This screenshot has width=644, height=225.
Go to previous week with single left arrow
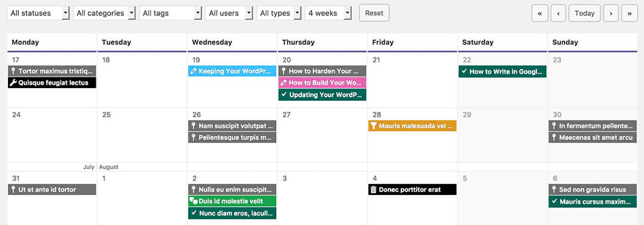558,13
